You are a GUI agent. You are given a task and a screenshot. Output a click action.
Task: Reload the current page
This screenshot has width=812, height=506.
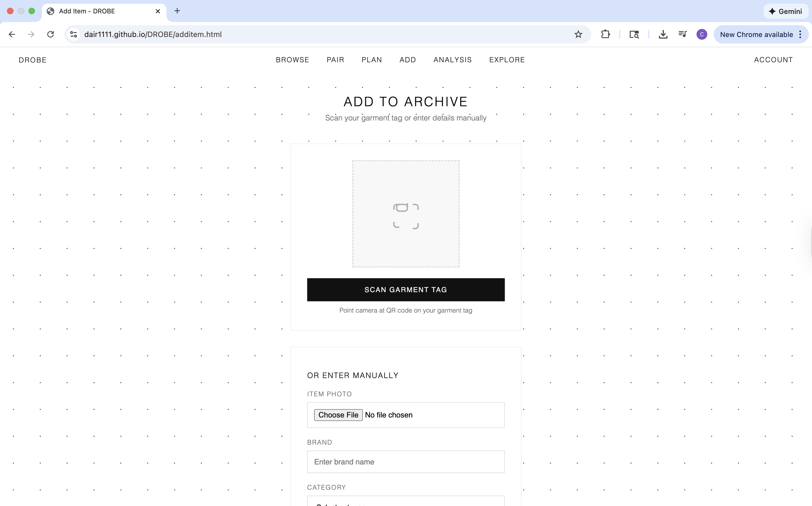tap(51, 34)
